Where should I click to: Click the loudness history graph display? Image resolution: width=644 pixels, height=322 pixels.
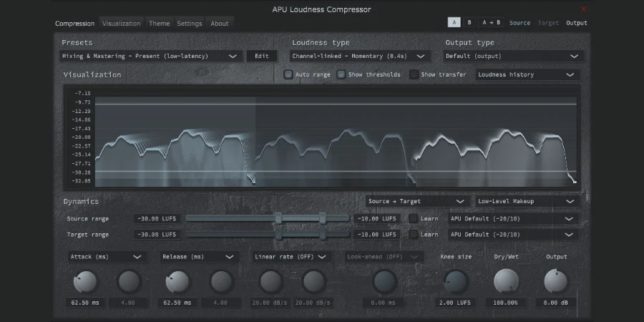(x=321, y=137)
